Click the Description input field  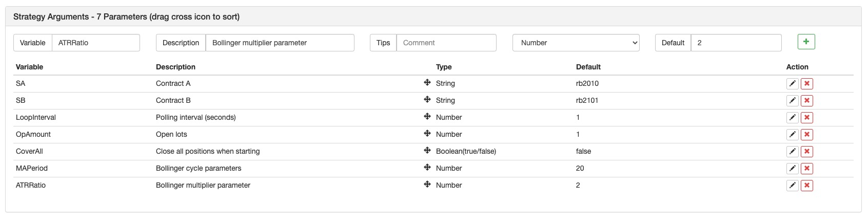coord(280,43)
